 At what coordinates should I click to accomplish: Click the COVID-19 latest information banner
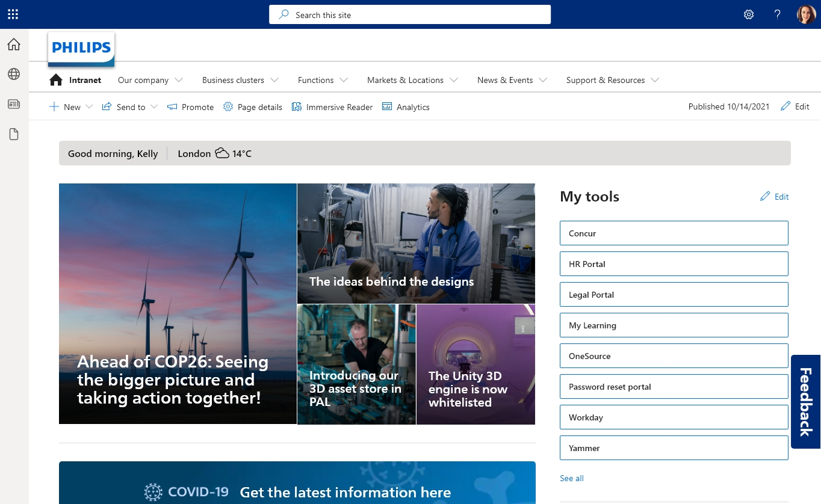(x=297, y=482)
